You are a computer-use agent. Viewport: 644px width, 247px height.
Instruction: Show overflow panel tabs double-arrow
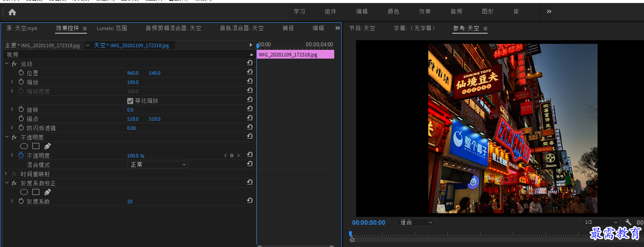(337, 28)
